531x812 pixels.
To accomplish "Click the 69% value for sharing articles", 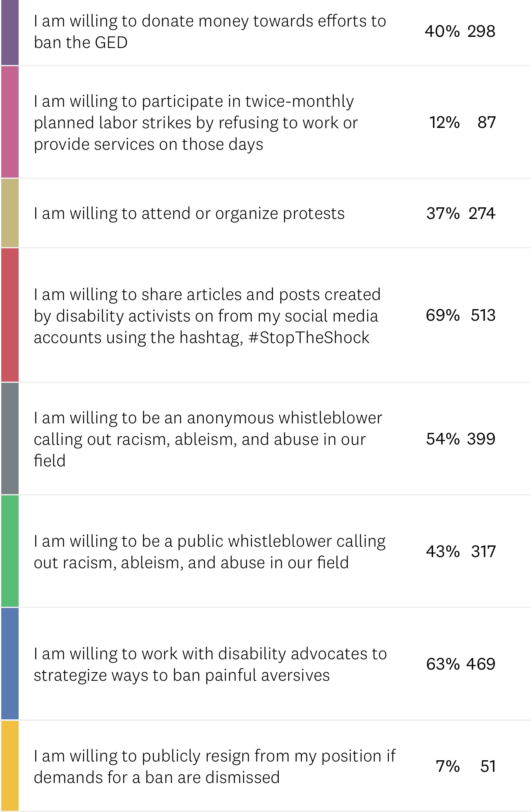I will pos(442,315).
